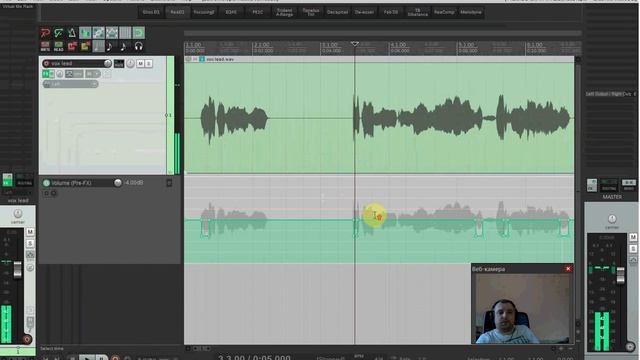This screenshot has width=640, height=360.
Task: Click the vox lead.wav item label
Action: [x=220, y=59]
